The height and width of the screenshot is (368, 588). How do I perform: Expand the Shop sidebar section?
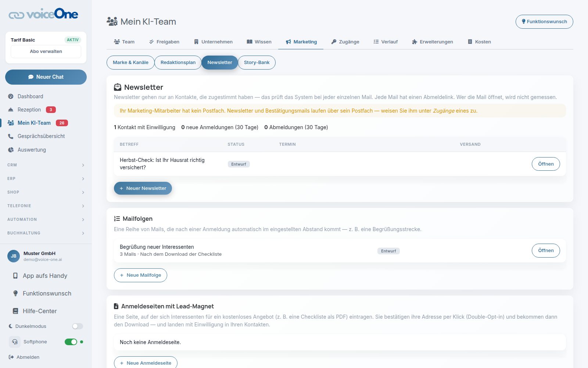pos(46,192)
